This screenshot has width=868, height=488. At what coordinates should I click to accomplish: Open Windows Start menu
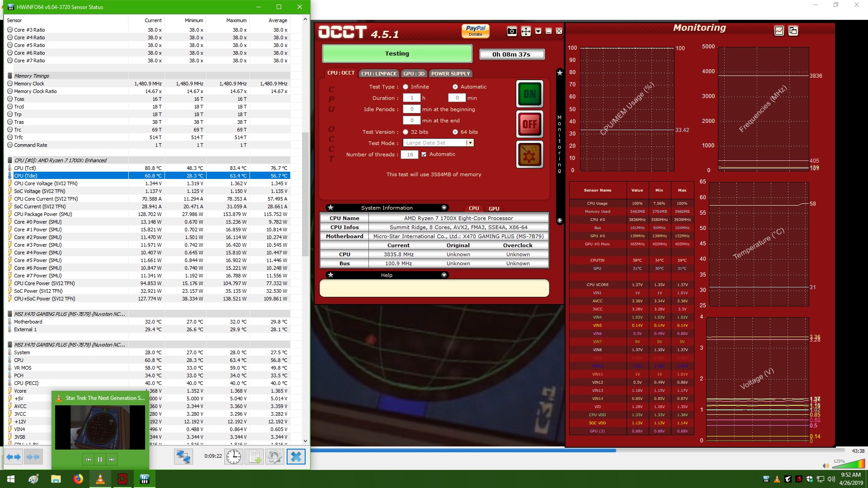(11, 479)
